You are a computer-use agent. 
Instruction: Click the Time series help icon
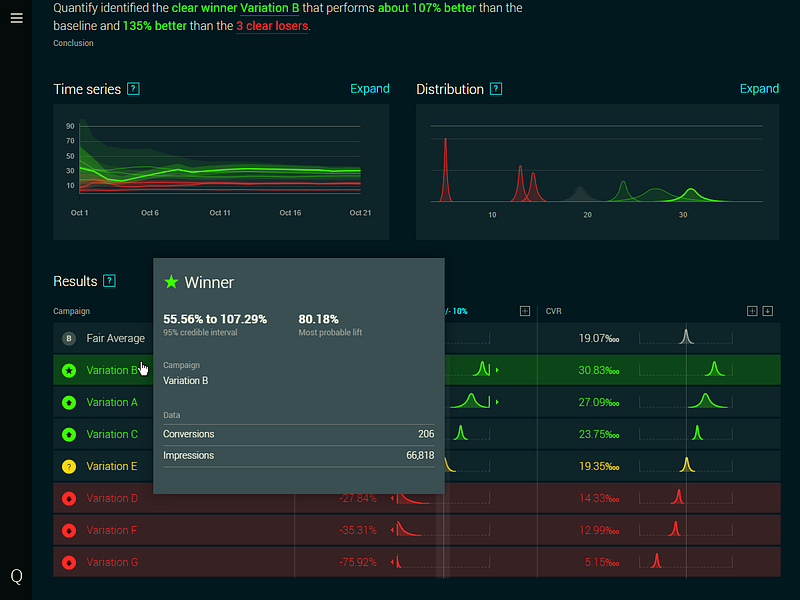click(131, 89)
